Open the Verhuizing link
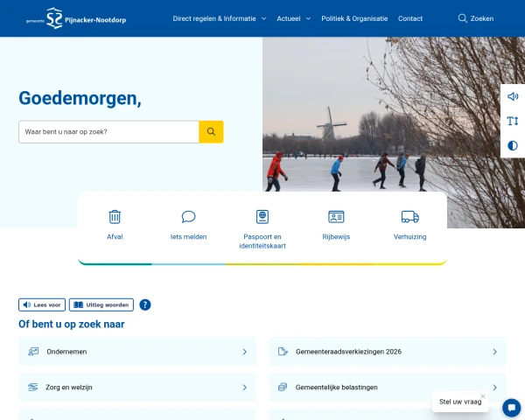The image size is (525, 420). [410, 237]
